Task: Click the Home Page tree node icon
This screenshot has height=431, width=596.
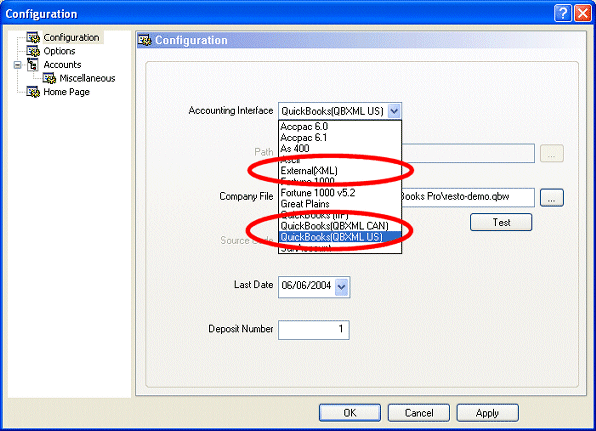Action: 33,92
